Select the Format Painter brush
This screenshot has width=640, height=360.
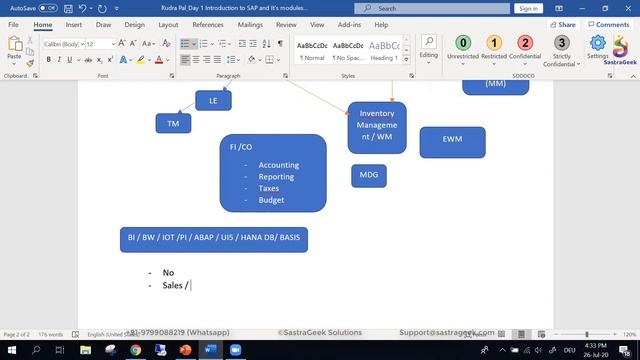pos(30,63)
